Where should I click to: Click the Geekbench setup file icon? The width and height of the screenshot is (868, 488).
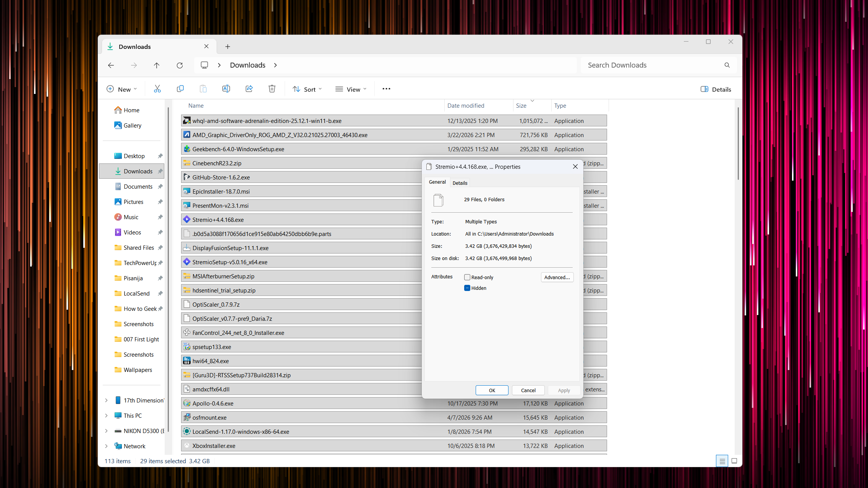pyautogui.click(x=186, y=149)
